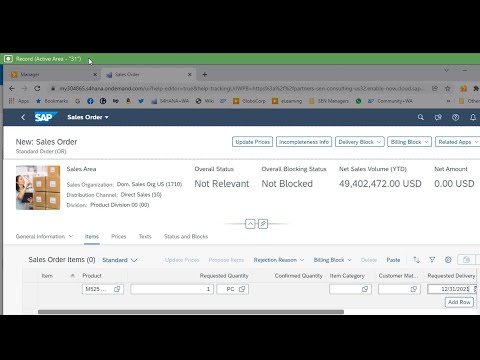This screenshot has height=360, width=480.
Task: Pin the header with the pin button
Action: pos(263,224)
